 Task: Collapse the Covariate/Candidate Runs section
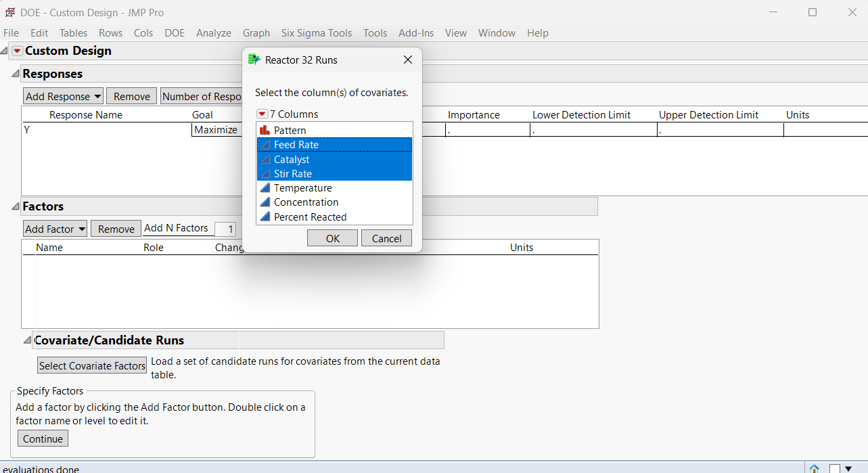(26, 339)
